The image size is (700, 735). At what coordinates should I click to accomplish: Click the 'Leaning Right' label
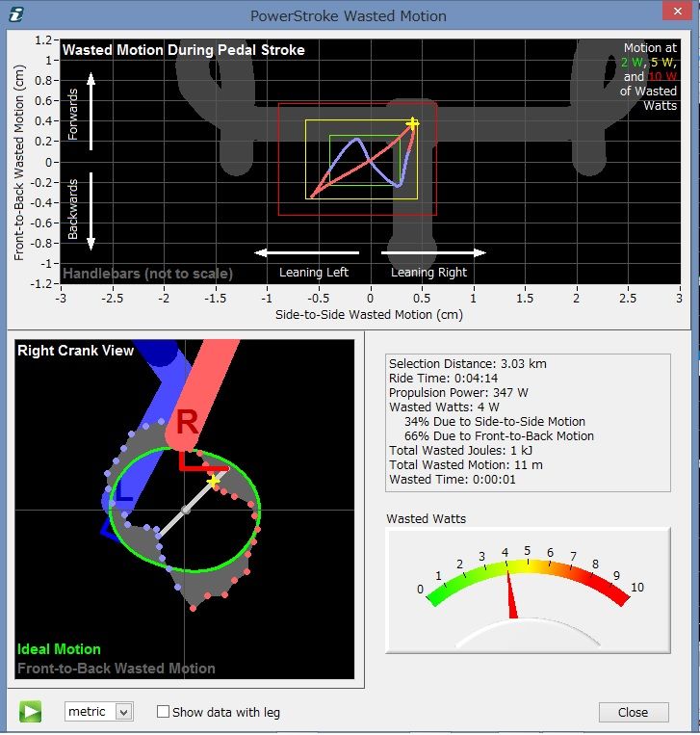coord(428,273)
